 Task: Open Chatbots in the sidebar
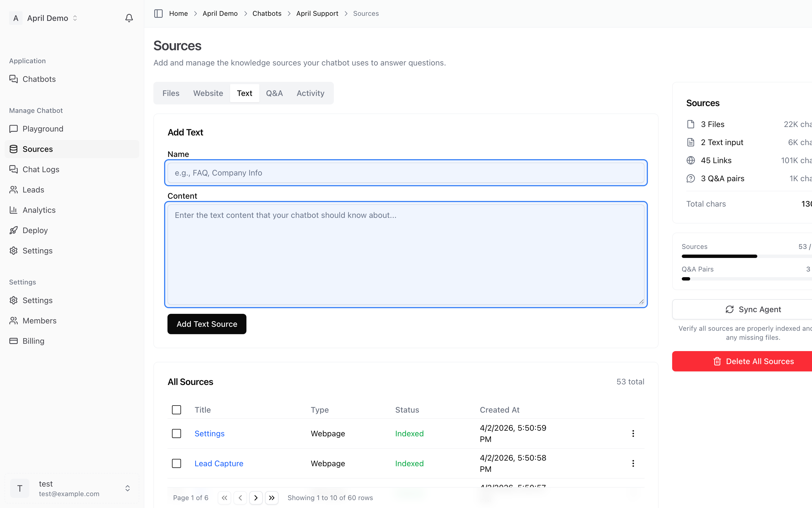72,79
